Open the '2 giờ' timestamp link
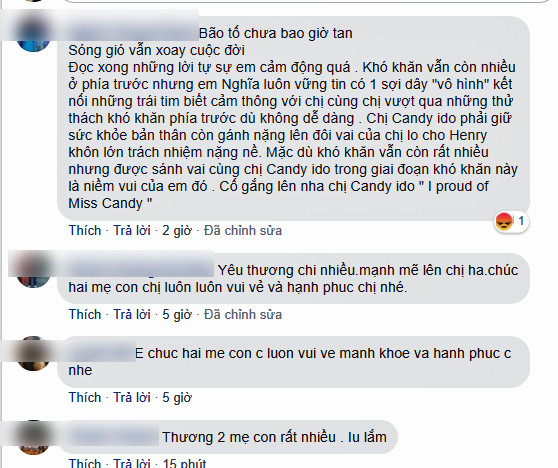Screen dimensions: 558x468 coord(177,231)
